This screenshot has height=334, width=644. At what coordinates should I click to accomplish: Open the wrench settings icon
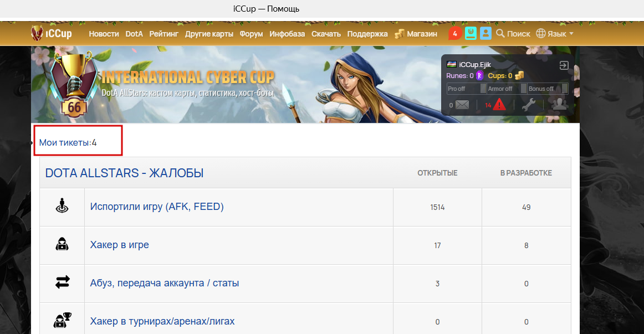point(529,105)
